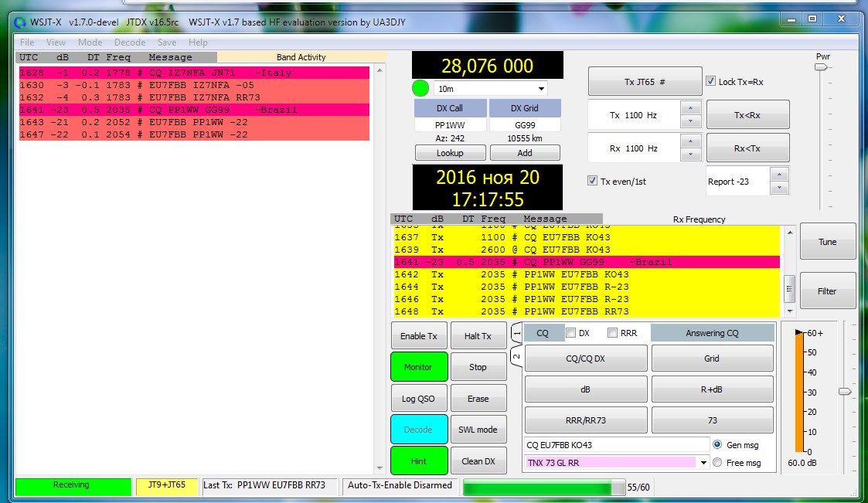
Task: Increase Report -23 value with up arrow
Action: coord(779,175)
